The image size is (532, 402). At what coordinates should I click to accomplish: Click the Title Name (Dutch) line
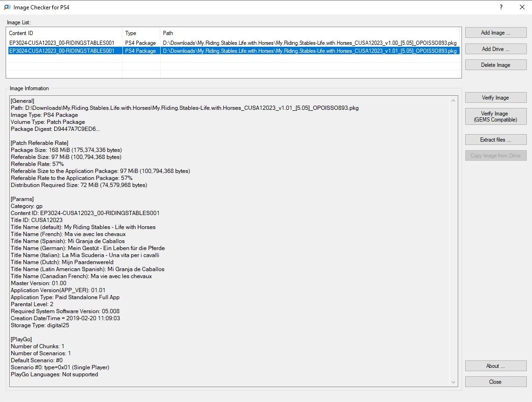[x=62, y=262]
